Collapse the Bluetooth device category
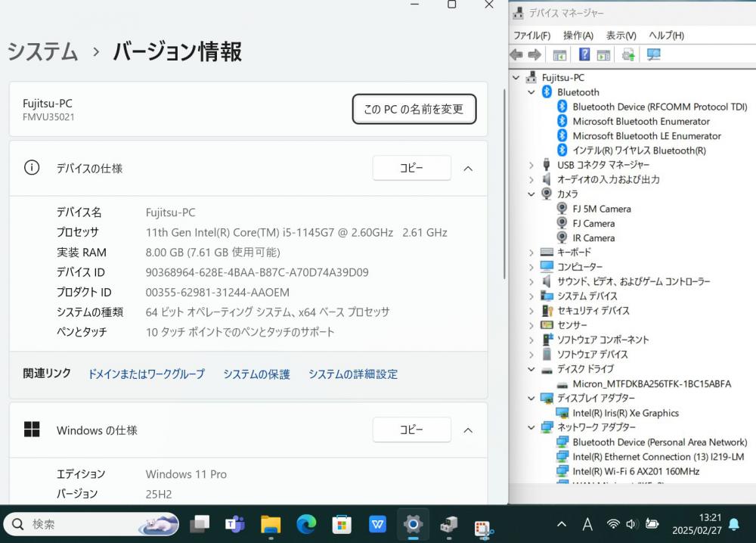 [531, 92]
